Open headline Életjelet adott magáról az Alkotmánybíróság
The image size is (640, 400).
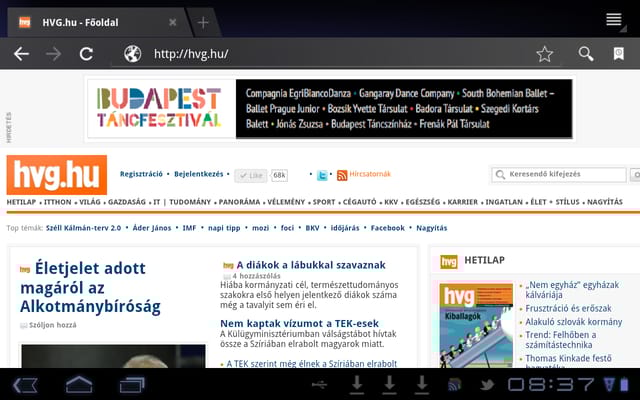pos(90,287)
